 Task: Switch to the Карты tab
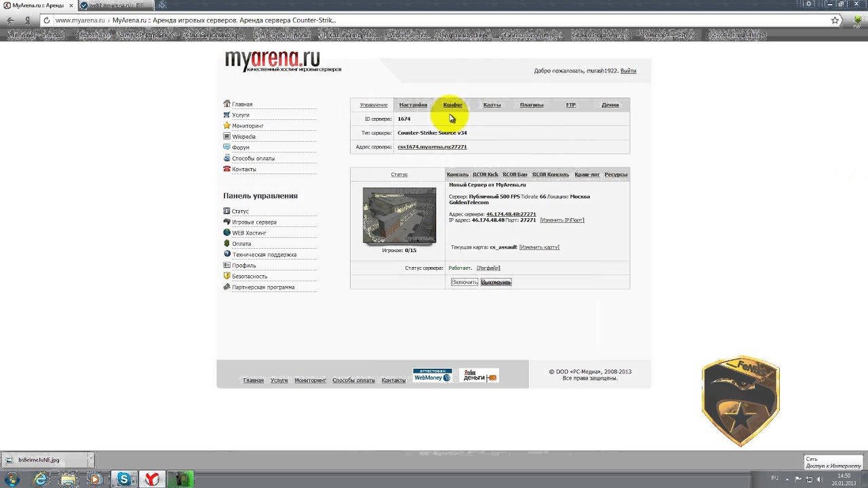(x=492, y=105)
